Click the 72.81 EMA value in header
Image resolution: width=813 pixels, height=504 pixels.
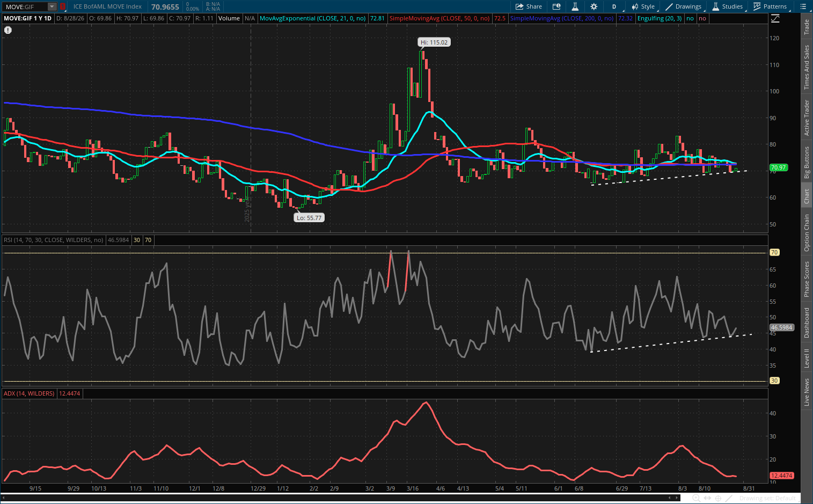tap(377, 18)
